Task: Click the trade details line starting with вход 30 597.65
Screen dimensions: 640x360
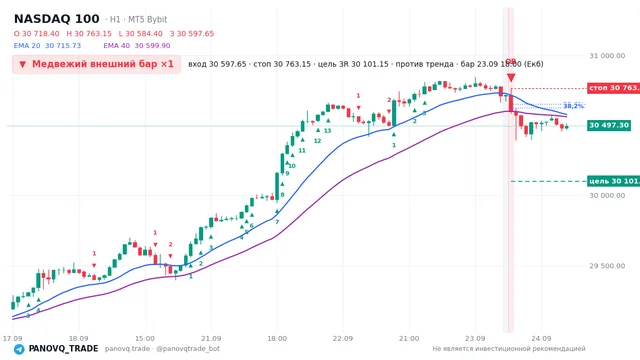Action: [366, 64]
